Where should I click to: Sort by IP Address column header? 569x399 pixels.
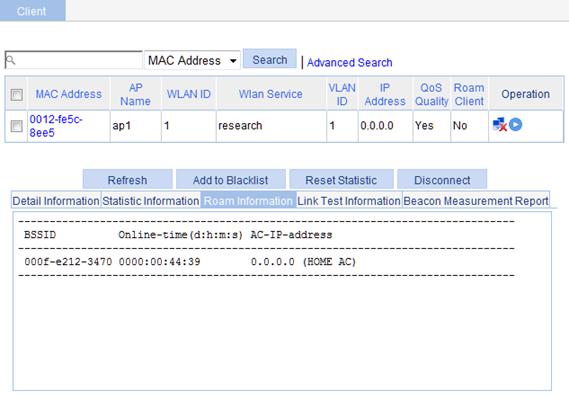(x=385, y=94)
